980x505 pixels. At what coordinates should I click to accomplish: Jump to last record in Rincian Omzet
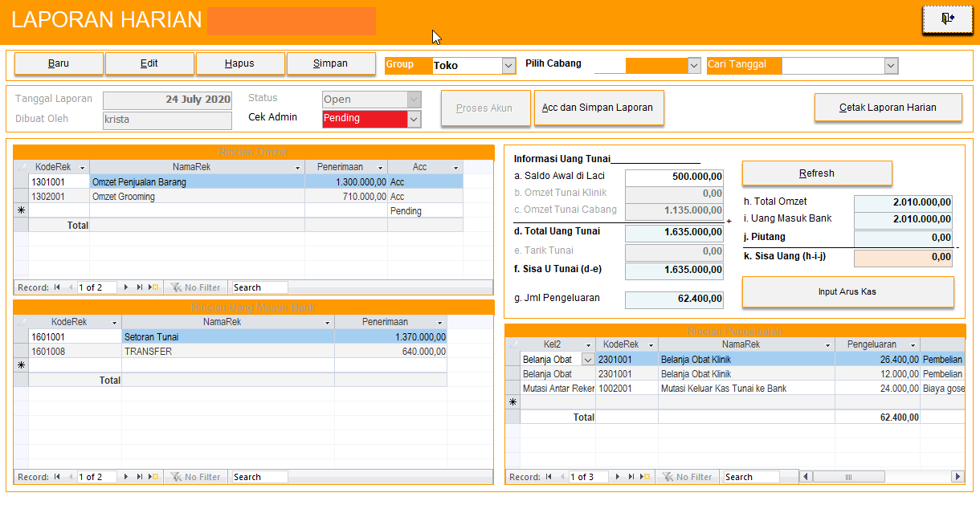139,287
